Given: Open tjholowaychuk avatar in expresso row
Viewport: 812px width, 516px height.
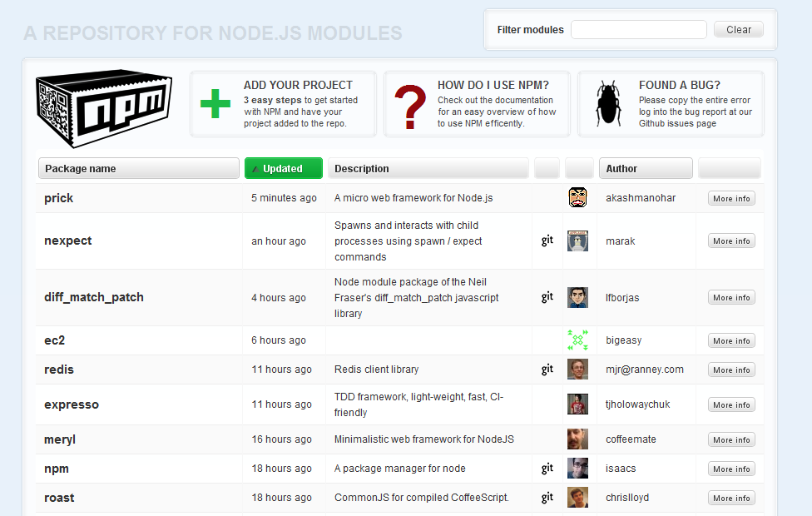Looking at the screenshot, I should click(x=577, y=404).
